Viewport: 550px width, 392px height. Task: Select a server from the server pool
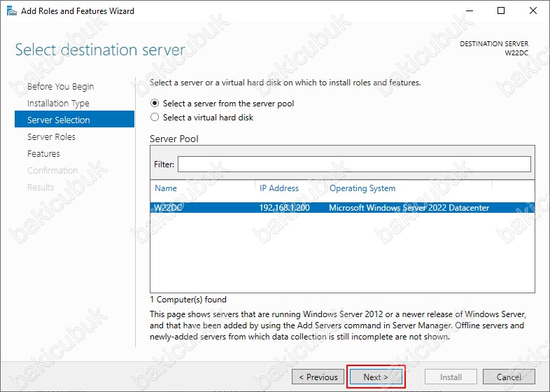click(155, 103)
